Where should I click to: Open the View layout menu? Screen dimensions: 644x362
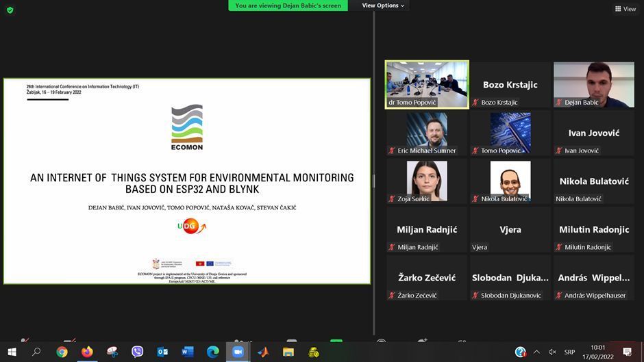click(626, 9)
